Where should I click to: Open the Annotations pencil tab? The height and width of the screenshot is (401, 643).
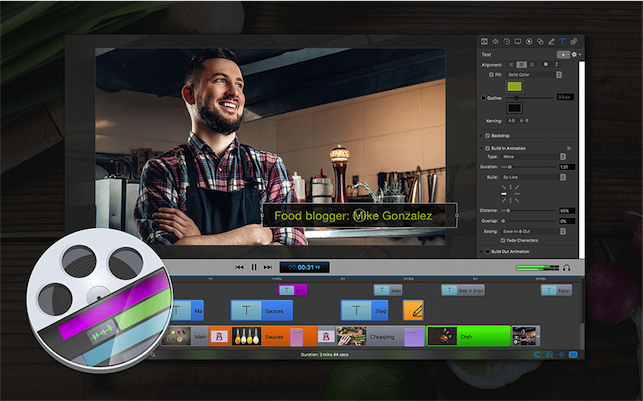[x=552, y=41]
